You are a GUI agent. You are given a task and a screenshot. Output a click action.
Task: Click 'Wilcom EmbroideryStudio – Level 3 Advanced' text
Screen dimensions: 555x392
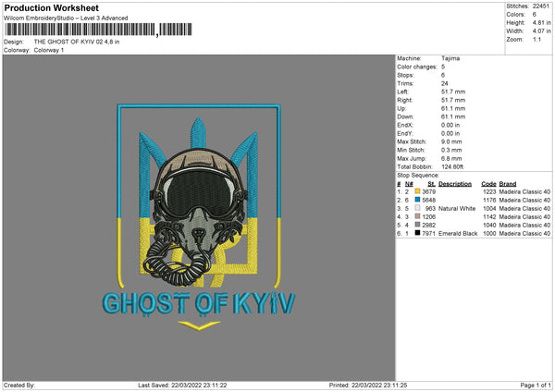[66, 18]
